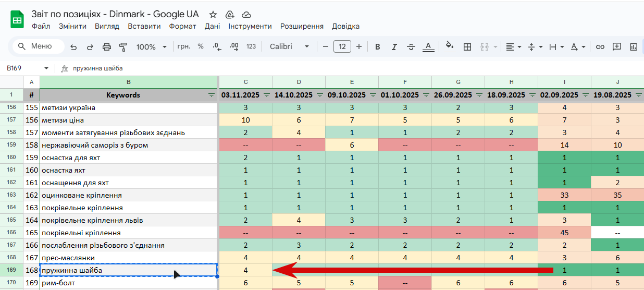The image size is (644, 290).
Task: Select cell 'метизи україна'
Action: (128, 107)
